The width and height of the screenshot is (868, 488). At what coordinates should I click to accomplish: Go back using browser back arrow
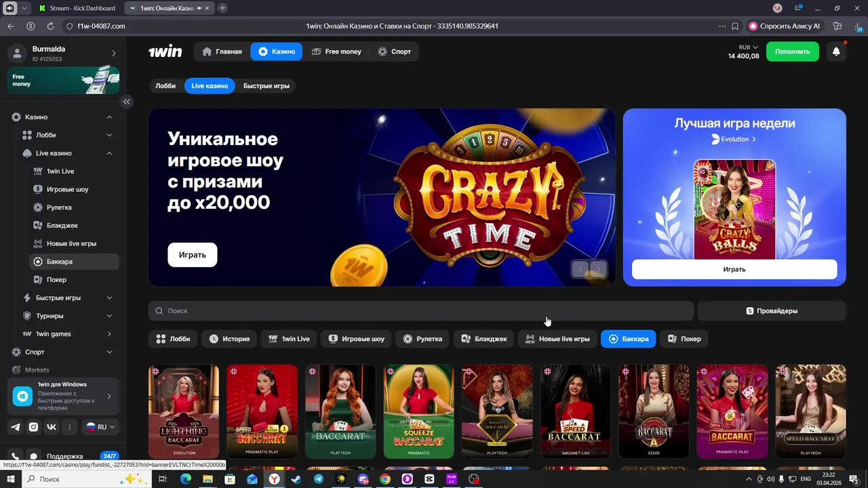coord(10,26)
